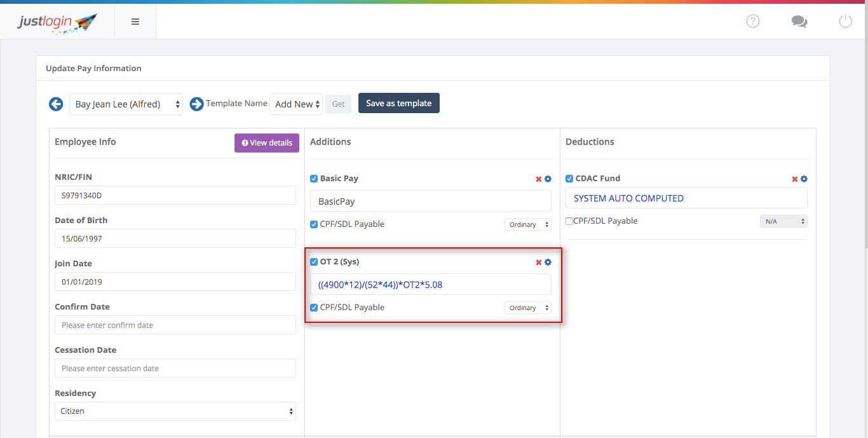868x438 pixels.
Task: Remove the OT 2 (Sys) item
Action: coord(539,263)
